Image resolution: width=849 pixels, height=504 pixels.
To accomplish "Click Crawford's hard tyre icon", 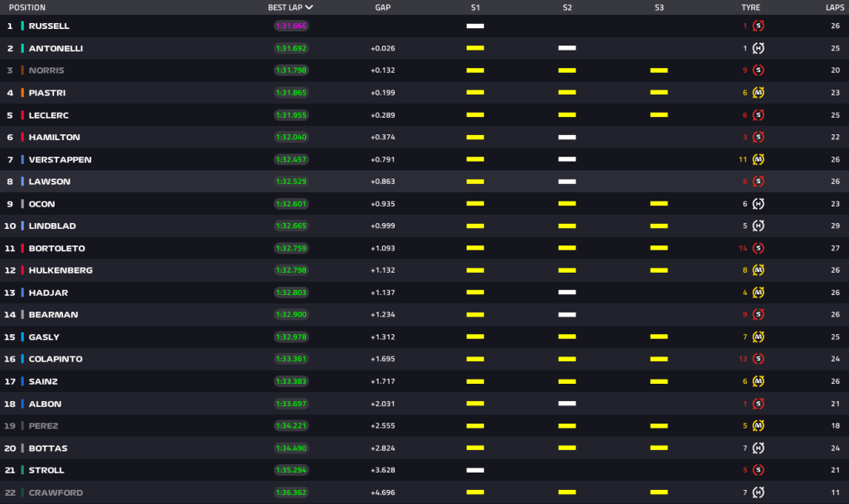I will 758,492.
